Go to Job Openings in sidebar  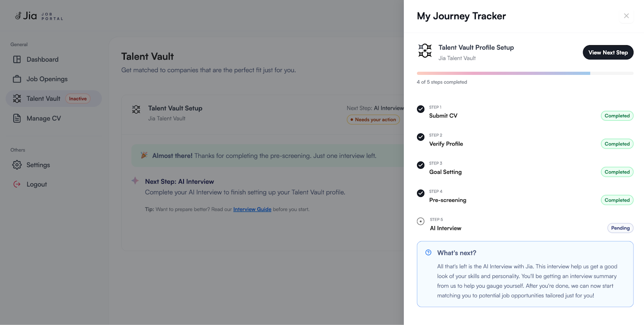(47, 79)
